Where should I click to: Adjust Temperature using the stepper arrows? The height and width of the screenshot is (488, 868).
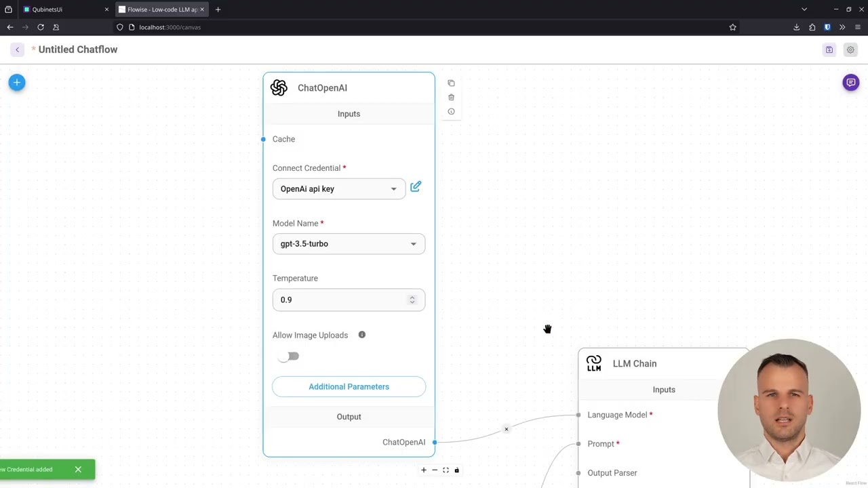(x=412, y=300)
